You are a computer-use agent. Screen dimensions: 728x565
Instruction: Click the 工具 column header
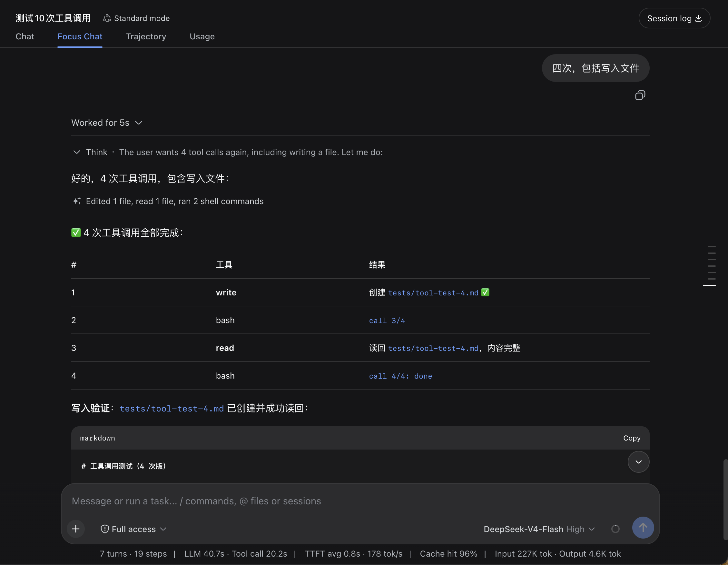(x=224, y=265)
